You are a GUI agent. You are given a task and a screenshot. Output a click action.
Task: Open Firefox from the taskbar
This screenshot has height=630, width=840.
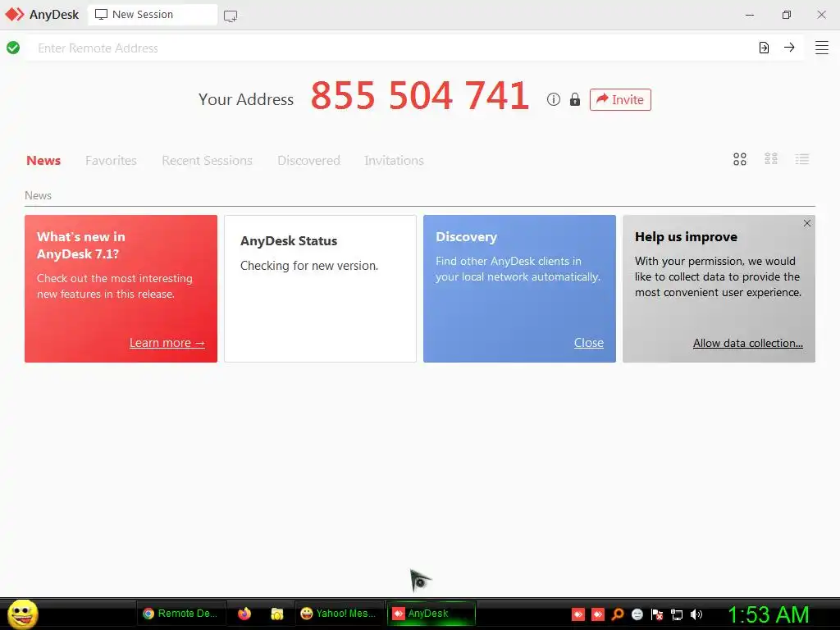pyautogui.click(x=244, y=614)
